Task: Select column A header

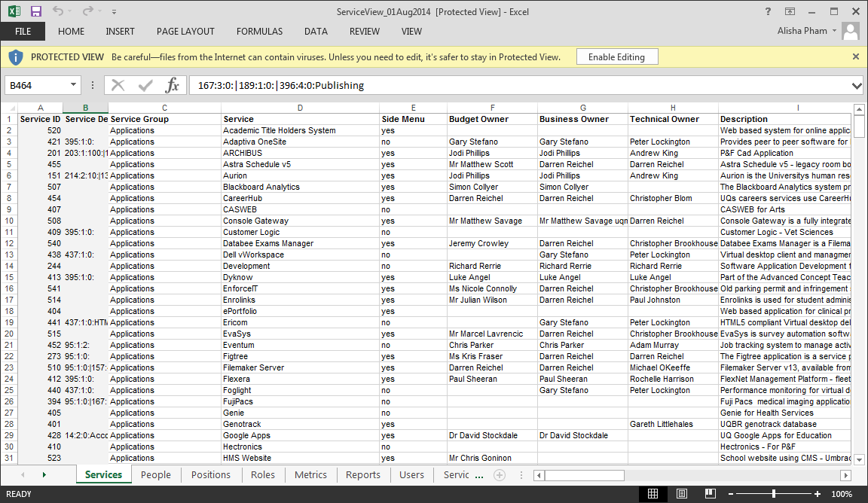Action: pyautogui.click(x=41, y=108)
